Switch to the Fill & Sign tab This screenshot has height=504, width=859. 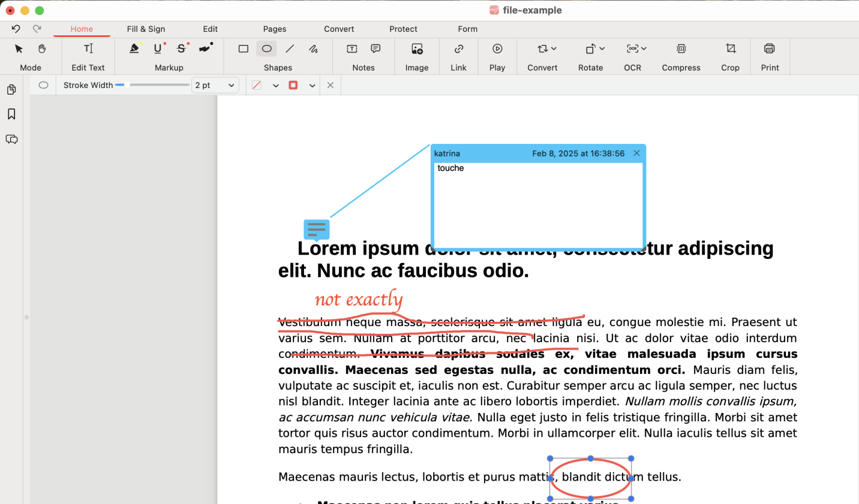146,29
